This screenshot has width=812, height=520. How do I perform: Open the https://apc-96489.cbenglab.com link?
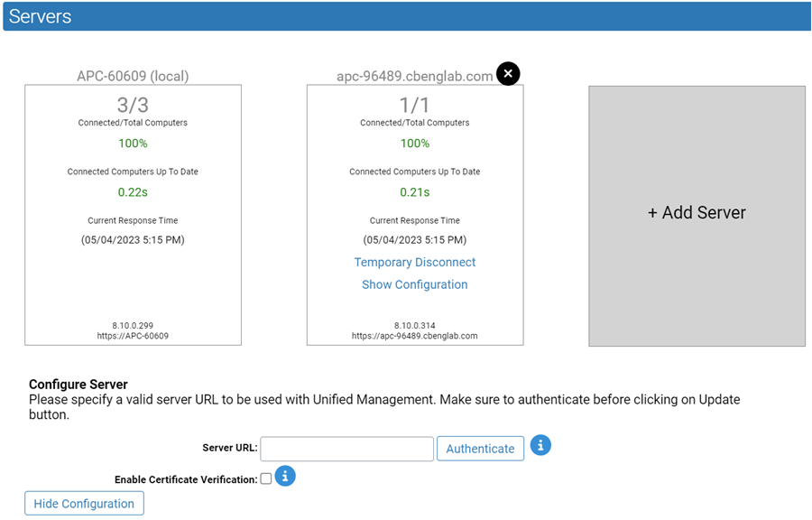pos(414,335)
